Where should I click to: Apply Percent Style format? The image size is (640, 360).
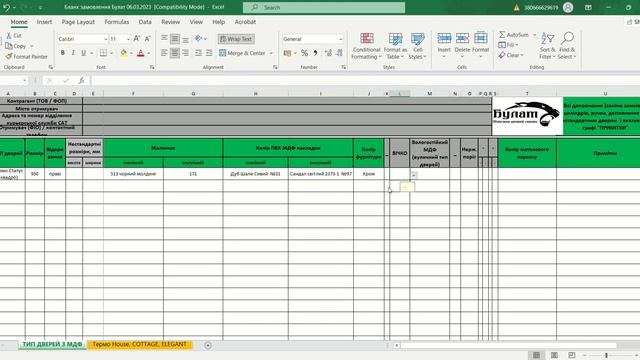pos(304,53)
